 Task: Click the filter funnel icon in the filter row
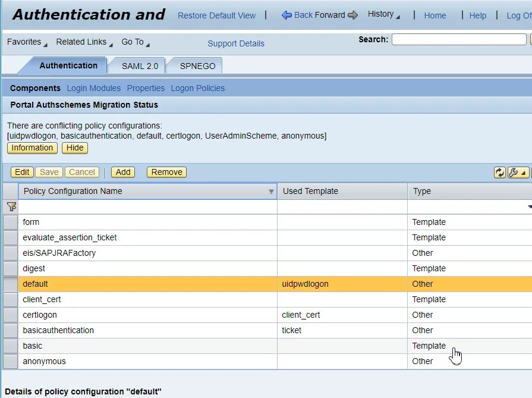click(11, 206)
